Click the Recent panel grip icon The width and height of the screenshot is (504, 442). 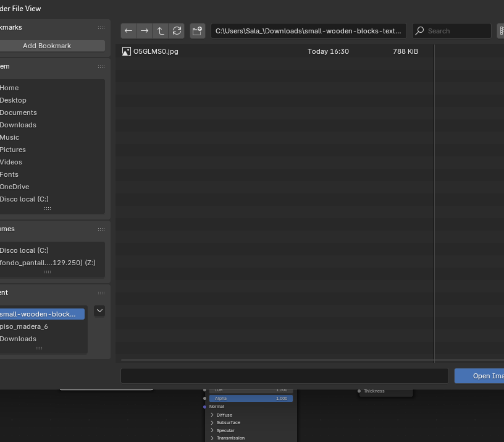pos(101,293)
